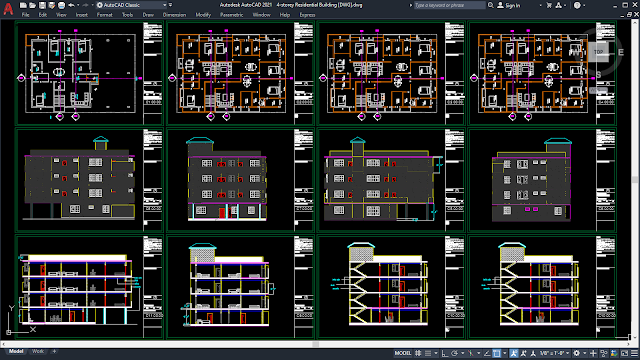Expand the Quick Access Toolbar customize arrow
Viewport: 640px width, 360px height.
click(x=171, y=5)
